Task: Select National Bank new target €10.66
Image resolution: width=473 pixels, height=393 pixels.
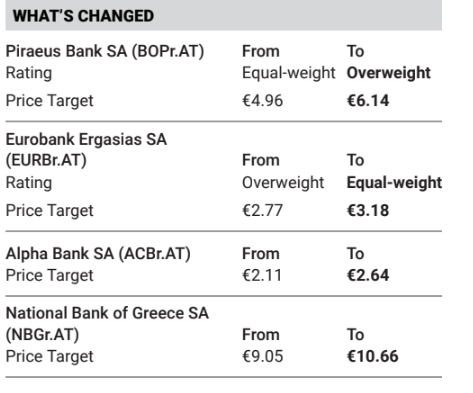Action: (373, 356)
